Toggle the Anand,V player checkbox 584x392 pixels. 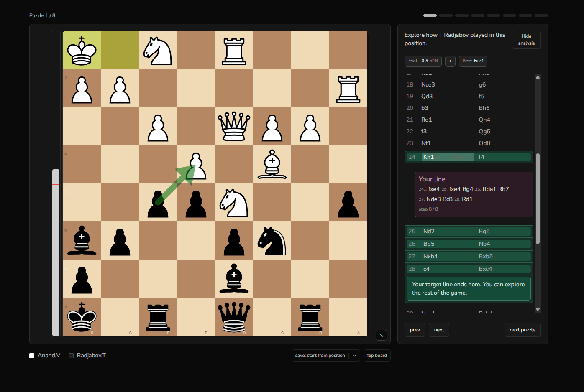pyautogui.click(x=32, y=356)
